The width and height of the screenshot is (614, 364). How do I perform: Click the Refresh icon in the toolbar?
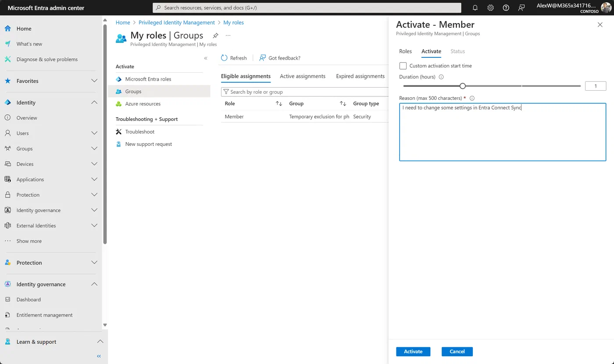pos(224,58)
